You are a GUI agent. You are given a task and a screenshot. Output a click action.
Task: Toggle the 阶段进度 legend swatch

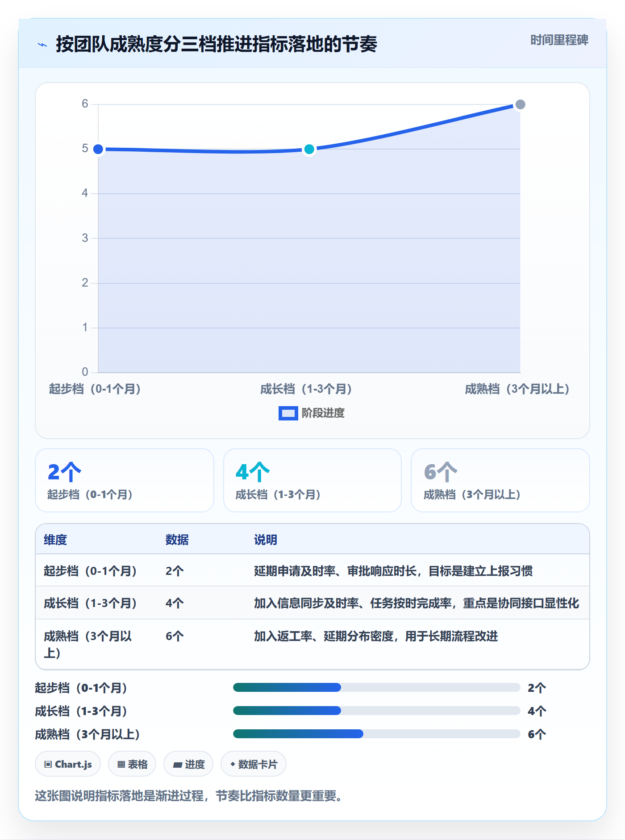click(x=288, y=413)
